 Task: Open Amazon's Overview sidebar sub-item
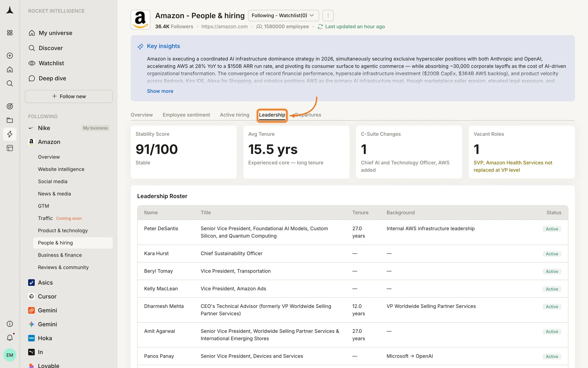(49, 157)
